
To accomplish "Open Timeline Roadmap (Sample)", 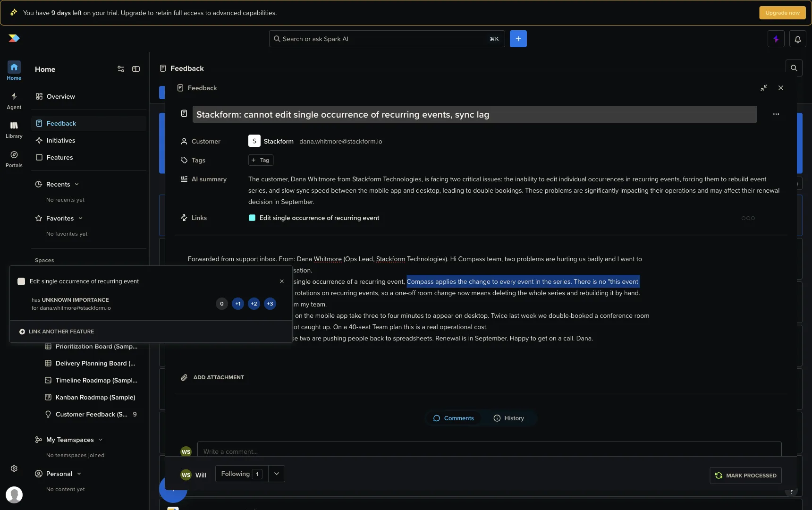I will pyautogui.click(x=96, y=380).
